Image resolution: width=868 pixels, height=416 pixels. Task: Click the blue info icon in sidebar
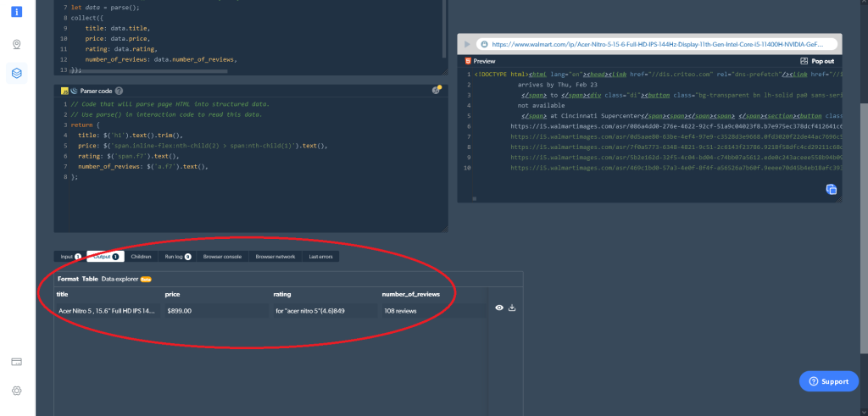17,12
